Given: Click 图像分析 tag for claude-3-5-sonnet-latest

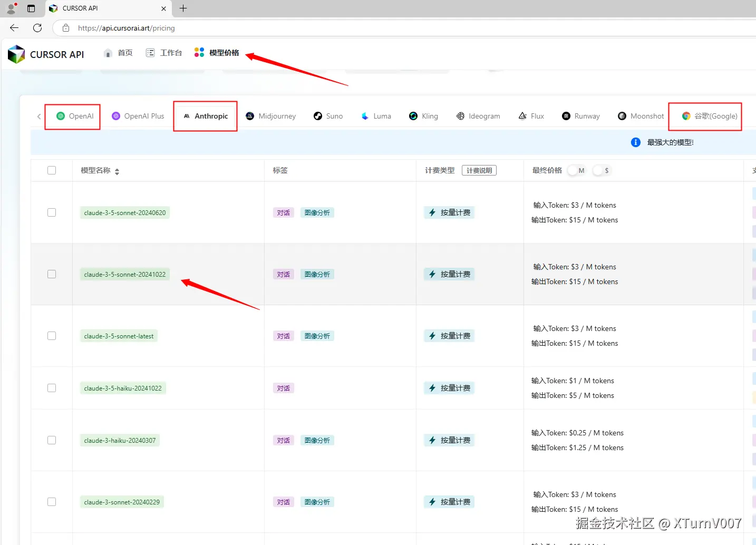Looking at the screenshot, I should (x=317, y=336).
